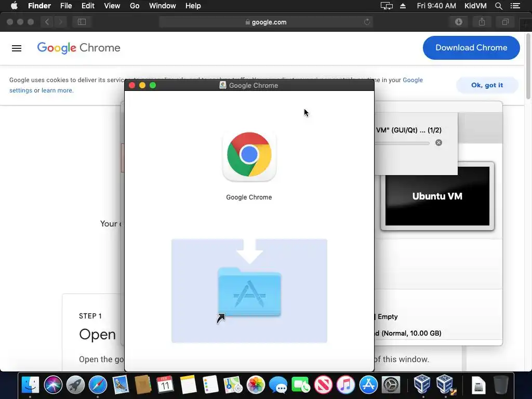Open Photos app in dock
Screen dimensions: 532x399
[256, 385]
